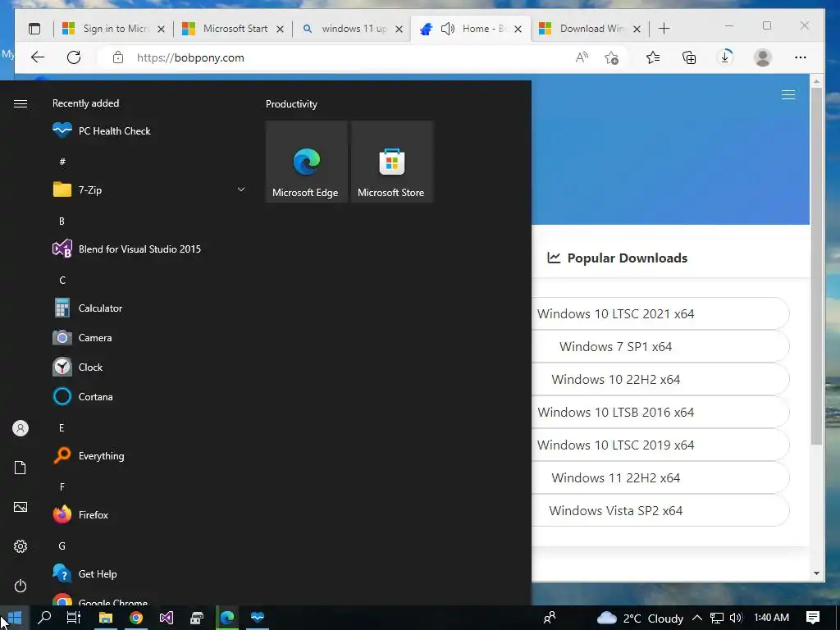Open Downloads panel in Edge
Image resolution: width=840 pixels, height=630 pixels.
click(x=725, y=57)
